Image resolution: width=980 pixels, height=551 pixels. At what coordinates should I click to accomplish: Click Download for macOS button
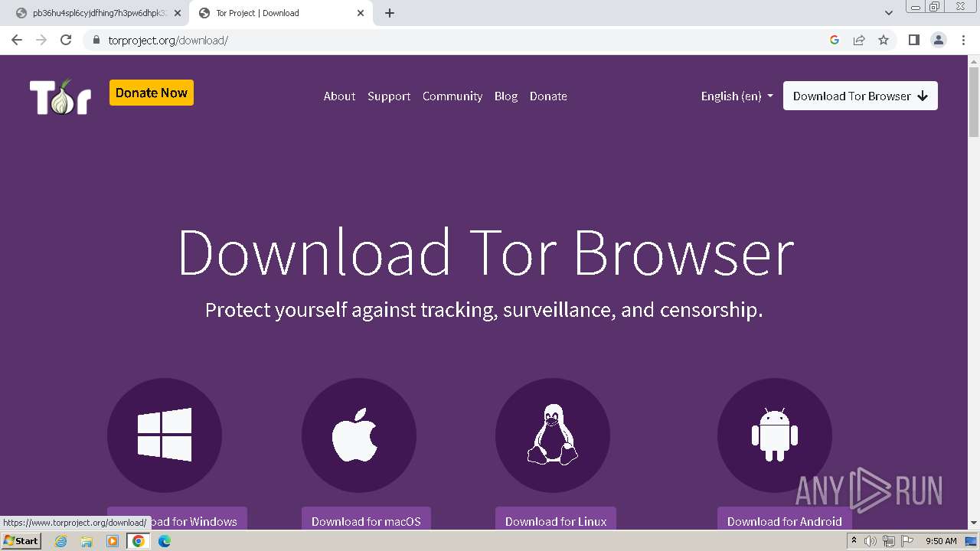(366, 518)
